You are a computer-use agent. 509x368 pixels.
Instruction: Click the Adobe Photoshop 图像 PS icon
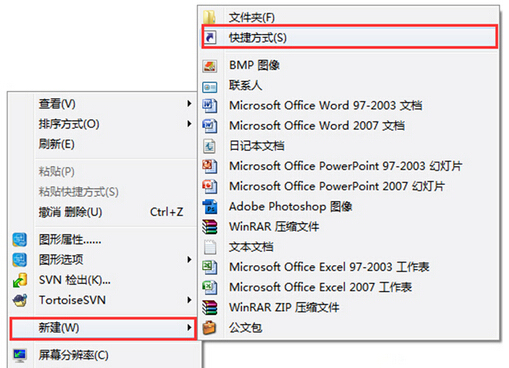click(x=210, y=207)
